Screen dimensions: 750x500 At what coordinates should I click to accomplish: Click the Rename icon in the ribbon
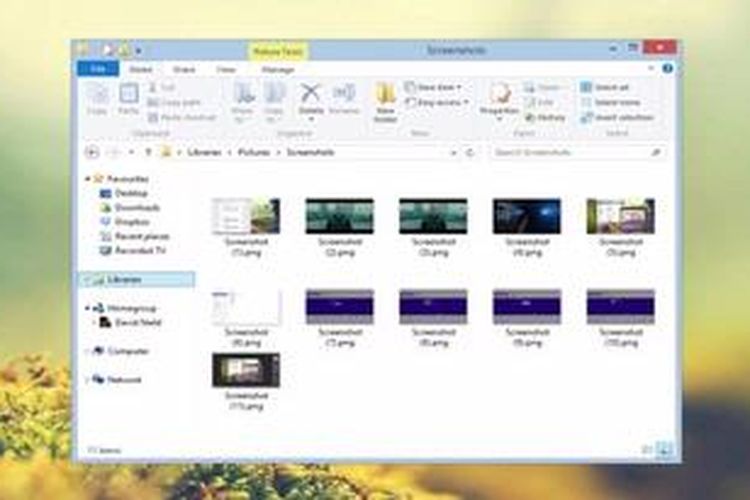coord(343,98)
